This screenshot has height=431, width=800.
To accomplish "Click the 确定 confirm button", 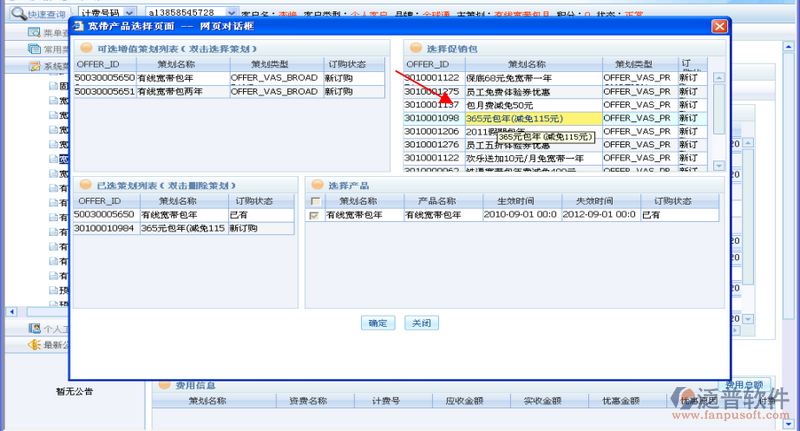I will coord(378,323).
